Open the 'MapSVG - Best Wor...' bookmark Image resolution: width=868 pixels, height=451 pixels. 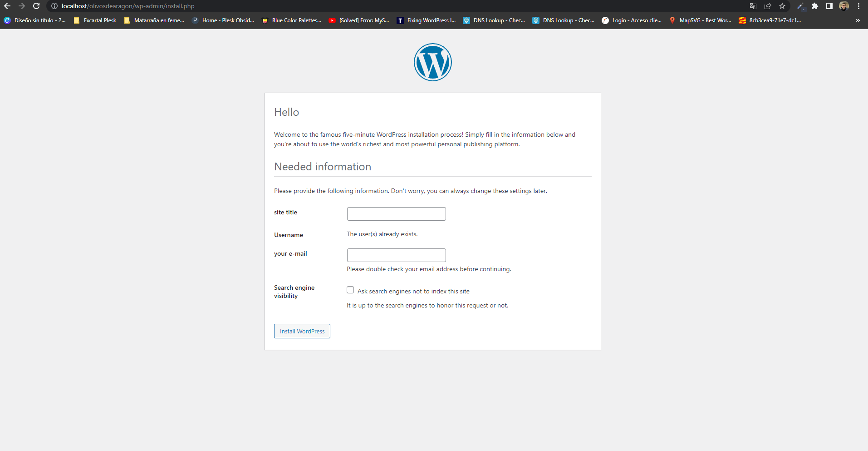(x=700, y=20)
